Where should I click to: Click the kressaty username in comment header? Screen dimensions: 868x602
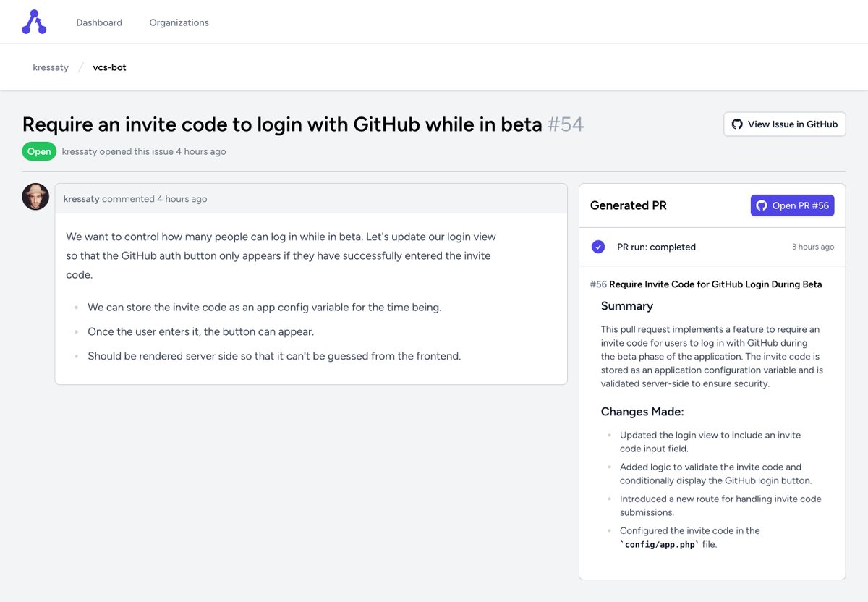(x=80, y=198)
